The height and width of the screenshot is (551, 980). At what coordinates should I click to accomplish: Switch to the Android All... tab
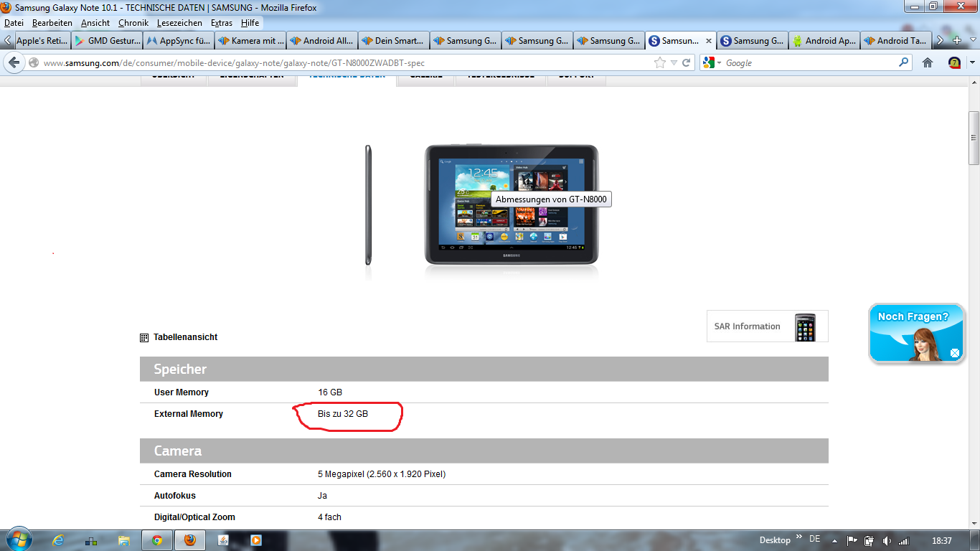tap(322, 41)
